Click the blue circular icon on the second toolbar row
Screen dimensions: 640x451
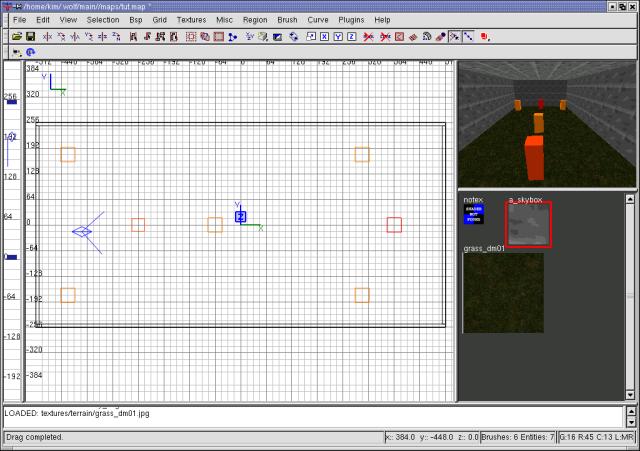tap(31, 52)
